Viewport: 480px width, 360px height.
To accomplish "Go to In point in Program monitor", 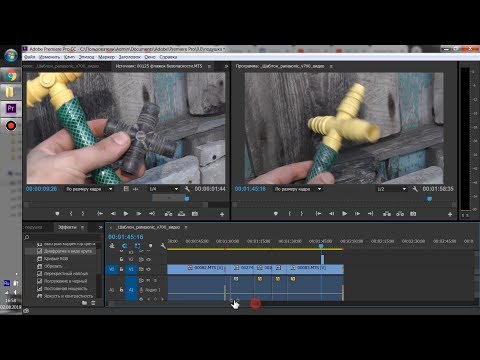I will [x=318, y=214].
